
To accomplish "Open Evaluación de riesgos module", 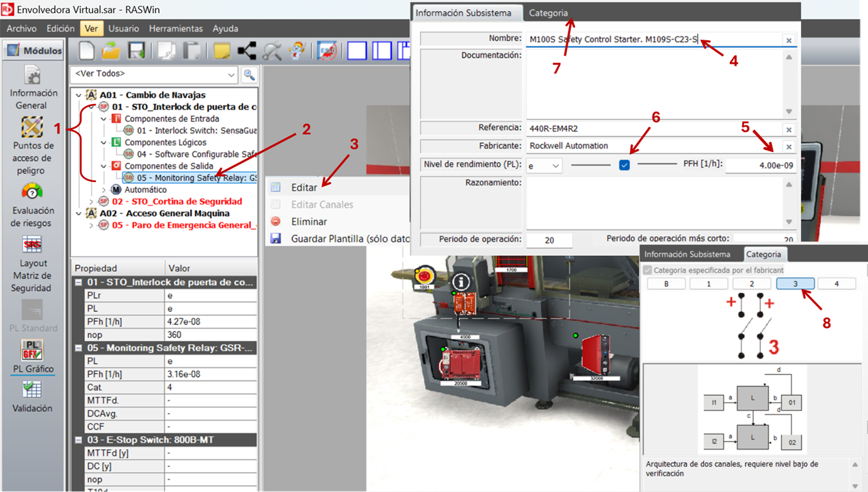I will (32, 205).
